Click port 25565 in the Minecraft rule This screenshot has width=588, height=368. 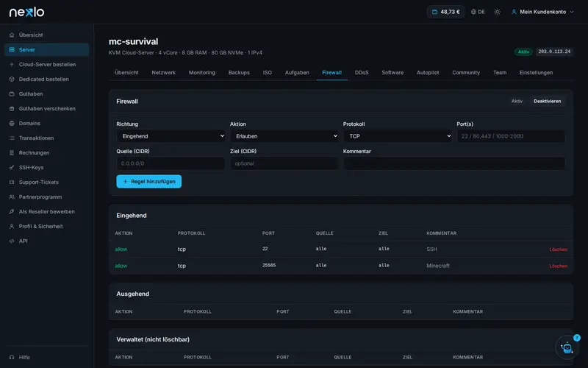pyautogui.click(x=269, y=265)
